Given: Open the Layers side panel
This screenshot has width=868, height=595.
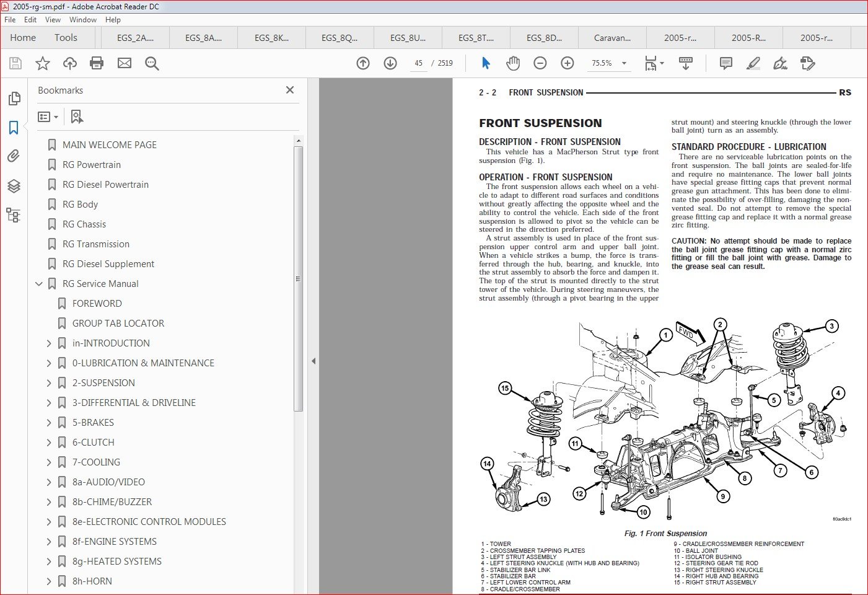Looking at the screenshot, I should 14,186.
